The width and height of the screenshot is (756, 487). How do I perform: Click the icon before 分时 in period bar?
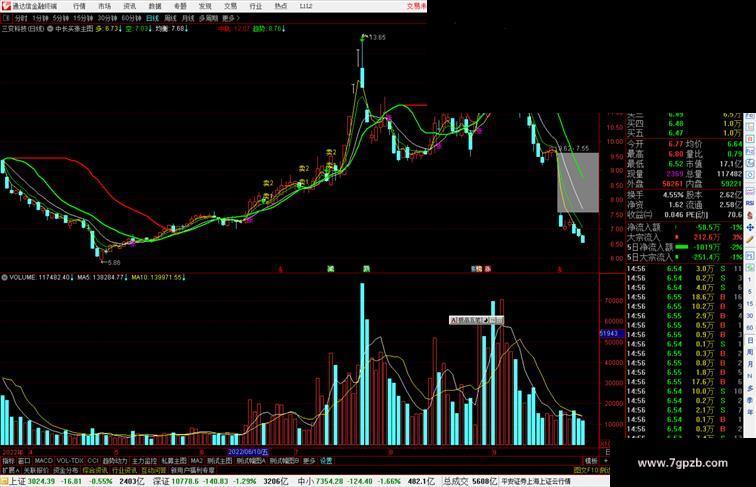coord(7,18)
